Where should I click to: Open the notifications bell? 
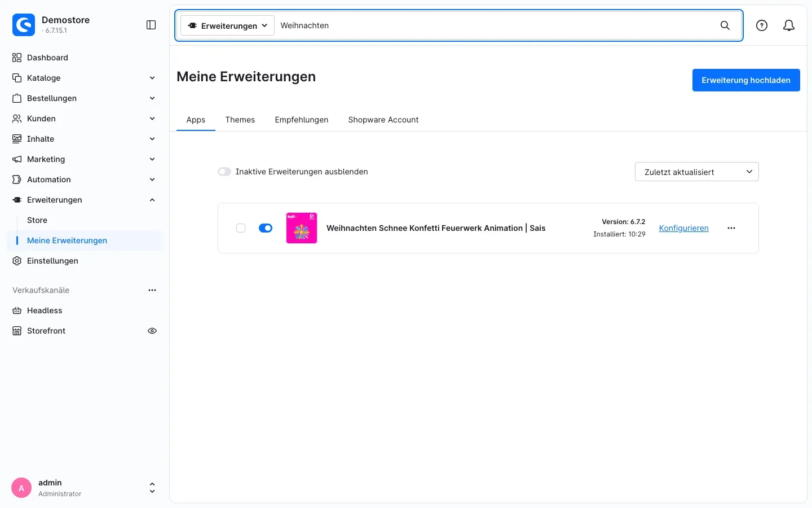(x=789, y=25)
